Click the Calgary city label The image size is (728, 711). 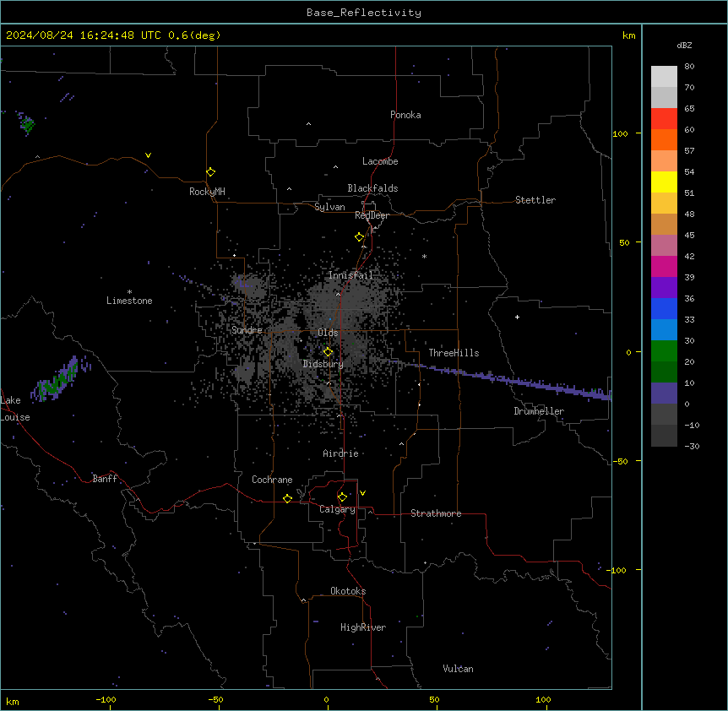(x=337, y=509)
